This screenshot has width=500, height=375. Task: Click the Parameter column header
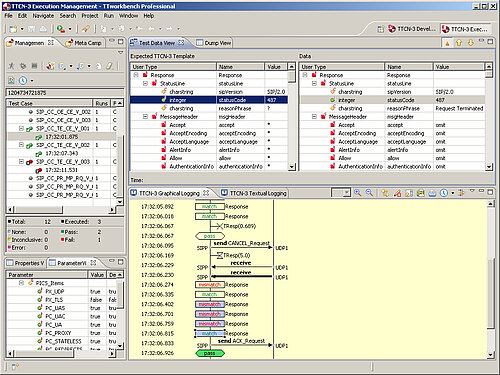47,275
